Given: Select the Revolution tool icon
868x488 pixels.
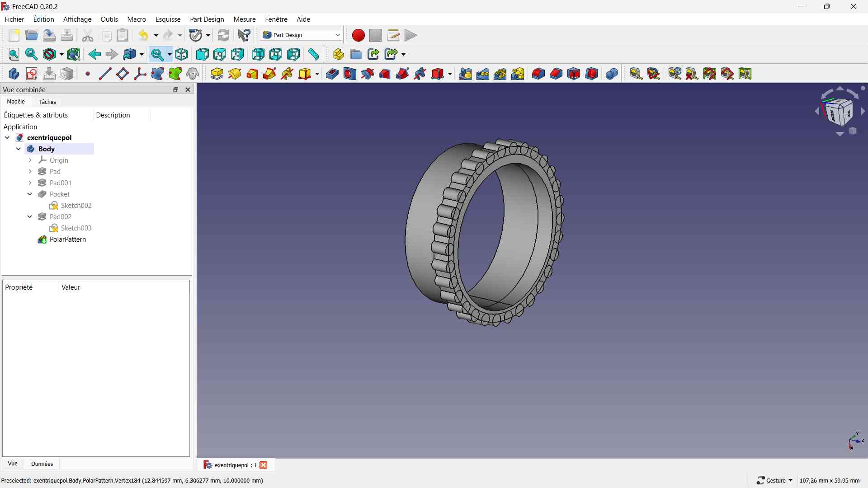Looking at the screenshot, I should (235, 74).
